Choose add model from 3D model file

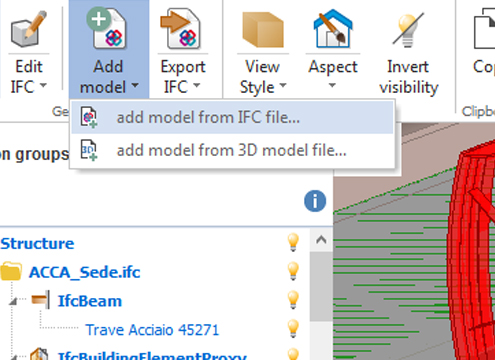232,150
